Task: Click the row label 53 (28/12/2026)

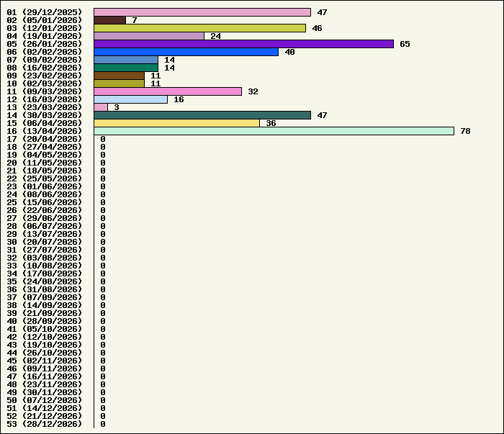Action: pos(45,424)
